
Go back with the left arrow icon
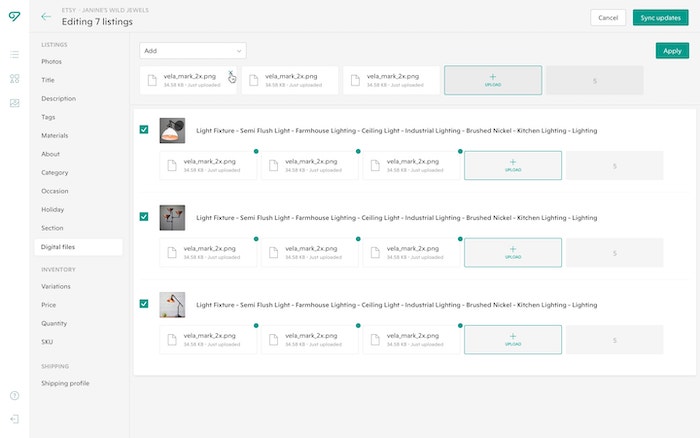(46, 17)
